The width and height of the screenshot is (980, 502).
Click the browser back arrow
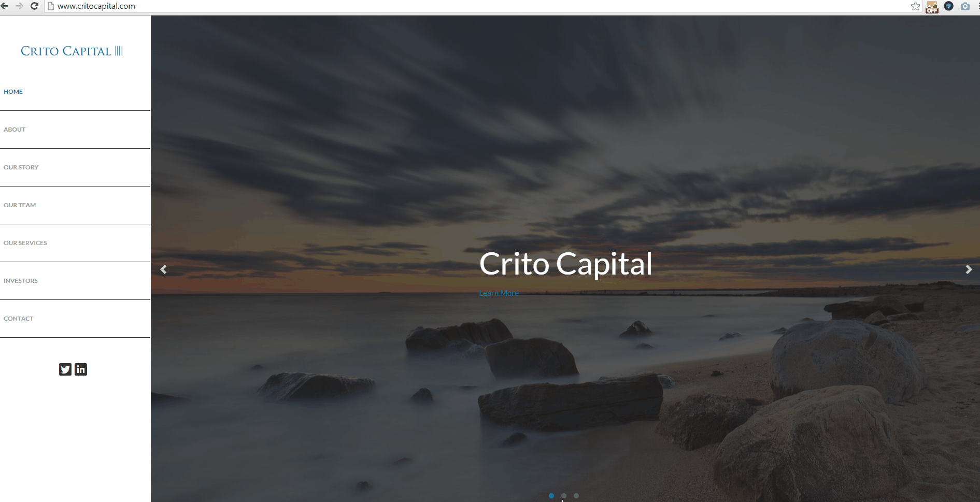[x=5, y=6]
